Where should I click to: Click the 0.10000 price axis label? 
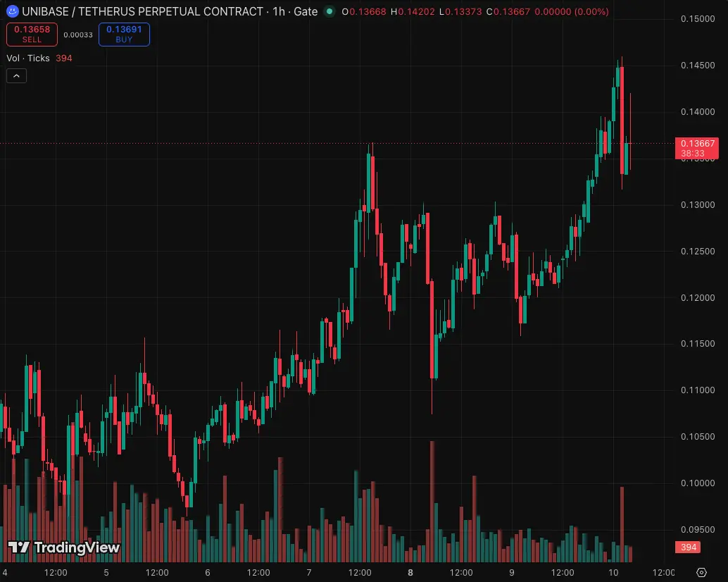698,483
